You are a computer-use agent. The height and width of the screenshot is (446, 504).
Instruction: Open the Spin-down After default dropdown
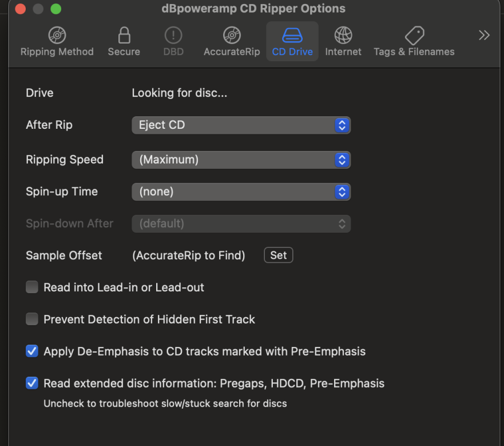tap(241, 224)
